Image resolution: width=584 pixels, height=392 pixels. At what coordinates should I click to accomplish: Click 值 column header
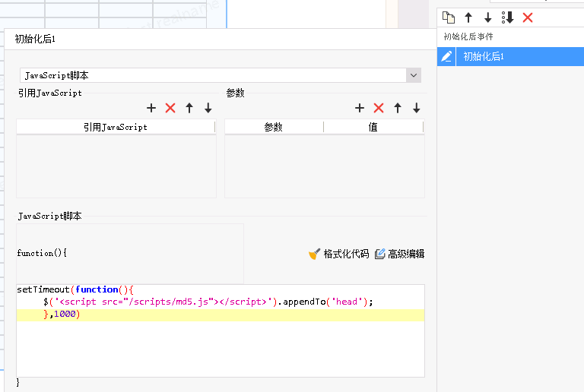tap(373, 127)
